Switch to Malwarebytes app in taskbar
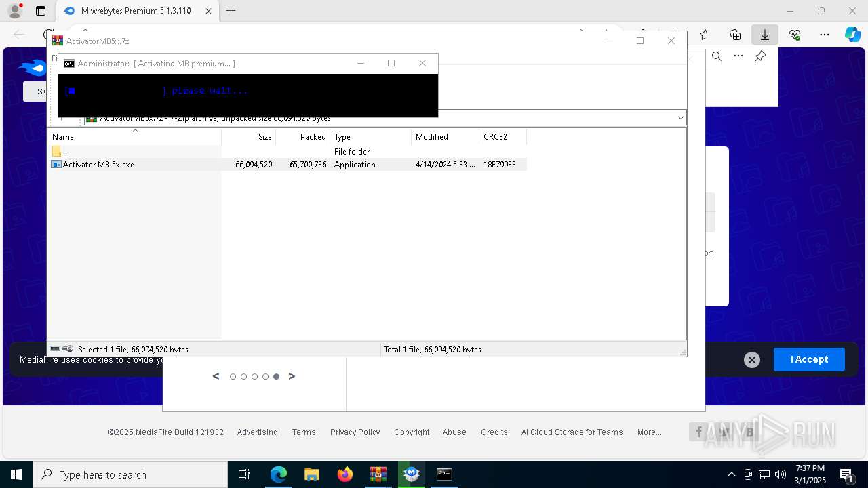Screen dimensions: 868x488 coord(412,474)
